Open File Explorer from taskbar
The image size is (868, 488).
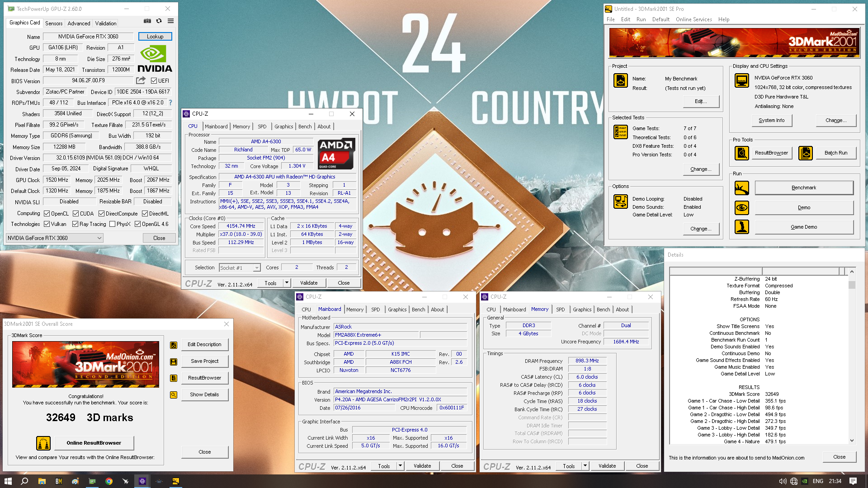point(42,481)
